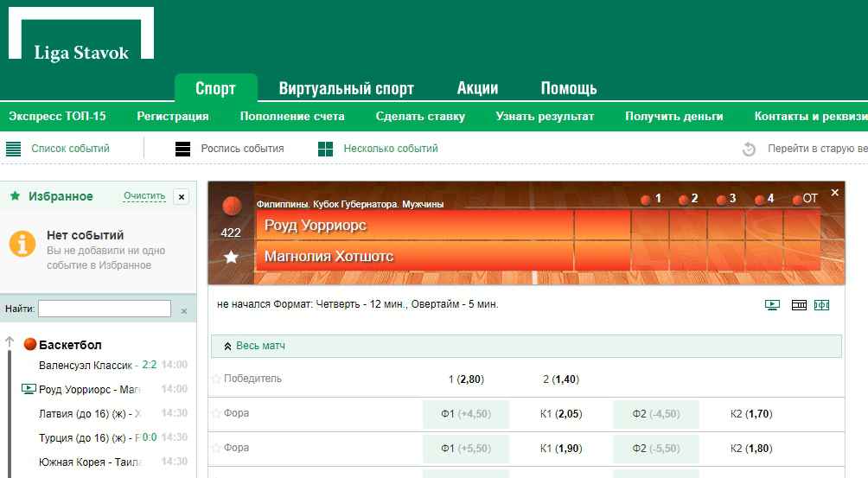Screen dimensions: 868x478
Task: Open the scoreboard table icon
Action: [799, 305]
